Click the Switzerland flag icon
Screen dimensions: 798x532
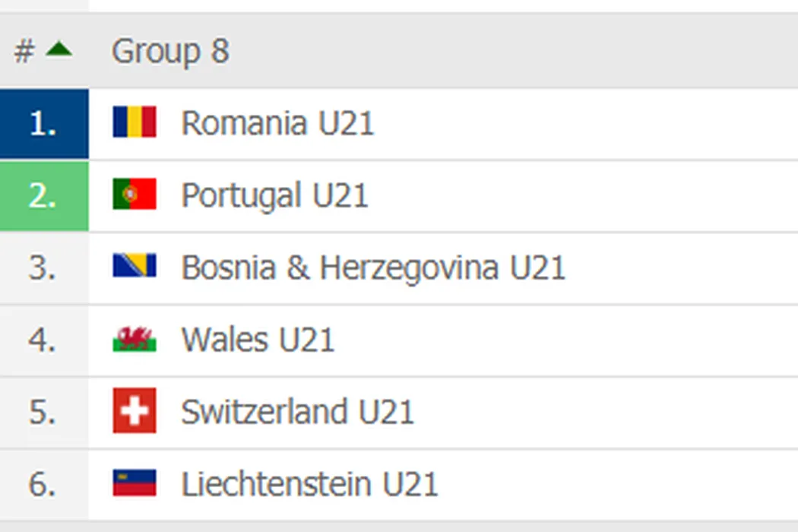click(x=135, y=410)
